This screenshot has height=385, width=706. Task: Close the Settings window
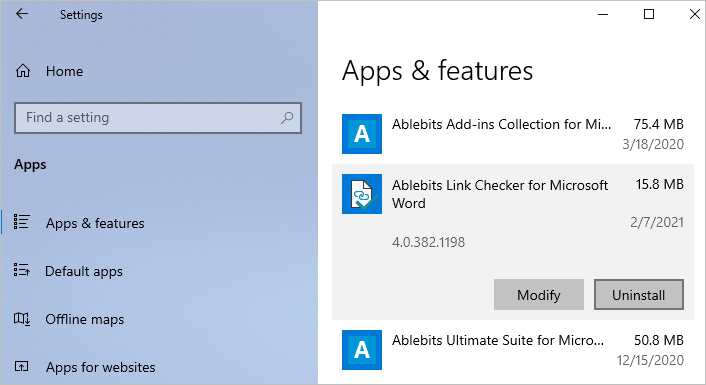tap(695, 14)
